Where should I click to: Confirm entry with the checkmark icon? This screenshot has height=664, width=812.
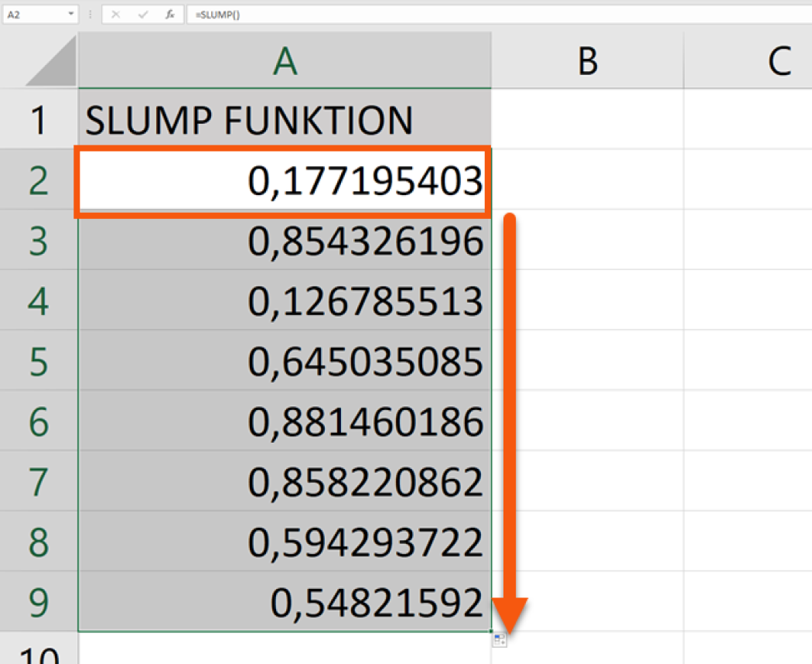[x=144, y=13]
